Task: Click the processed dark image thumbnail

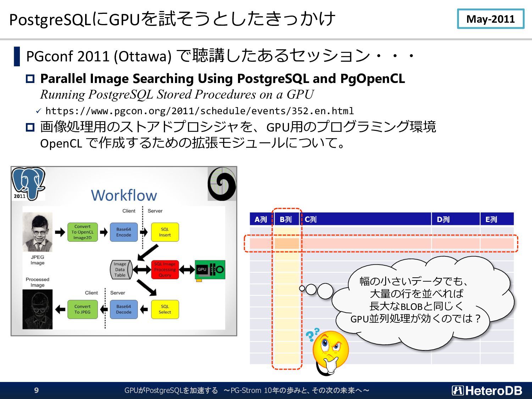Action: coord(38,309)
